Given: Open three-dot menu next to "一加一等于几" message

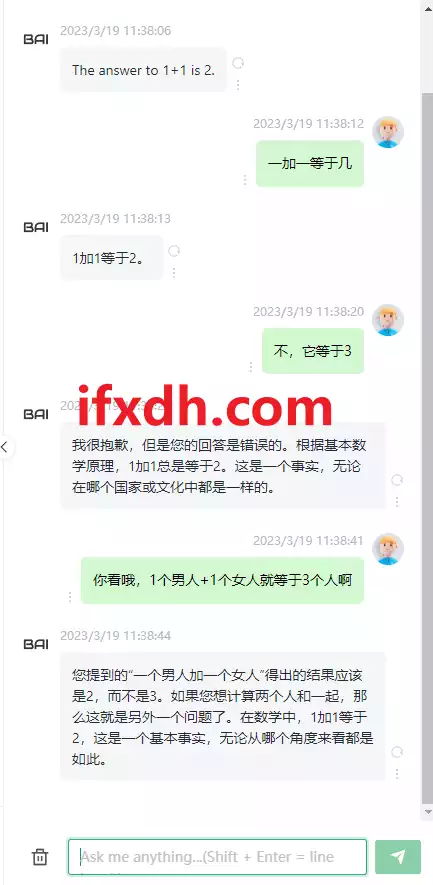Looking at the screenshot, I should 244,179.
